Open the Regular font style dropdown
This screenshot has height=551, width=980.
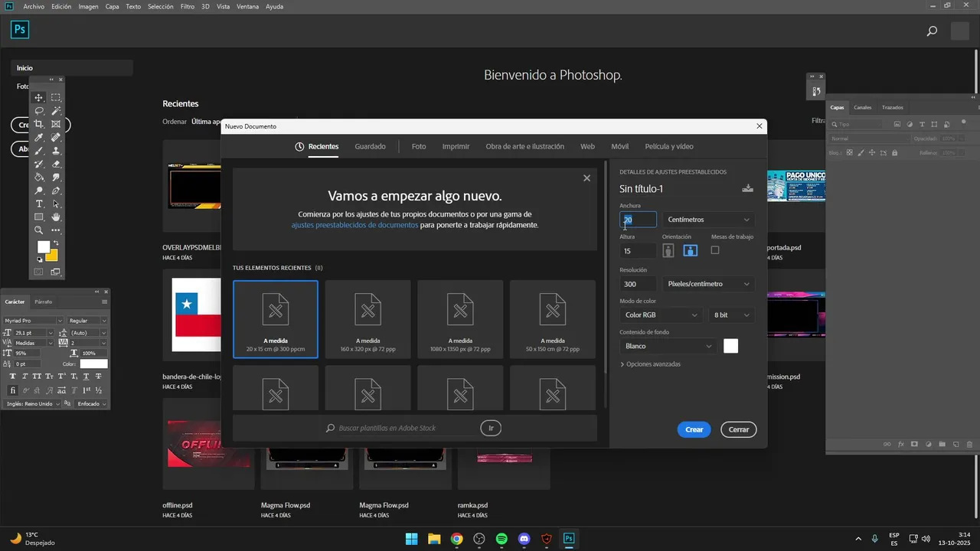pyautogui.click(x=87, y=321)
